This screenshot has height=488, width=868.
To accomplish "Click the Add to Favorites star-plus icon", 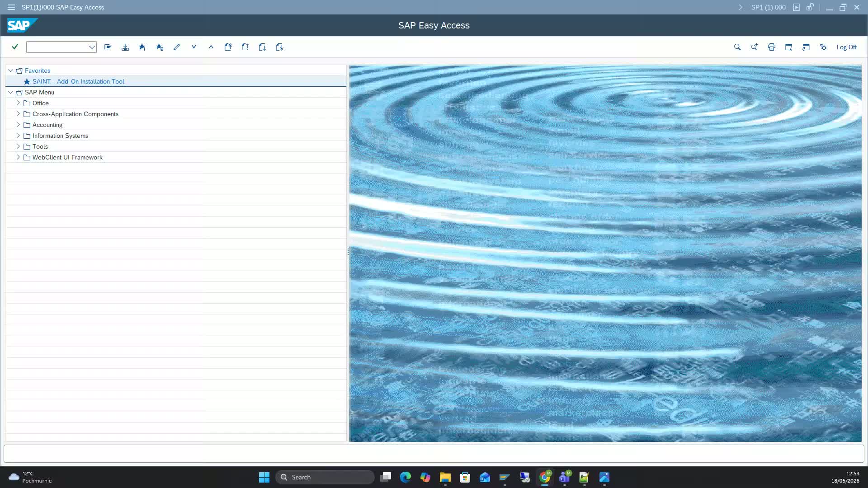I will click(x=142, y=47).
